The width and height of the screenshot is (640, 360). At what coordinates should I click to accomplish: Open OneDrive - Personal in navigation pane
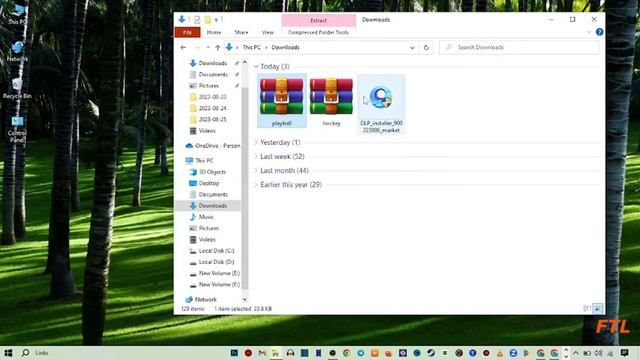(212, 146)
